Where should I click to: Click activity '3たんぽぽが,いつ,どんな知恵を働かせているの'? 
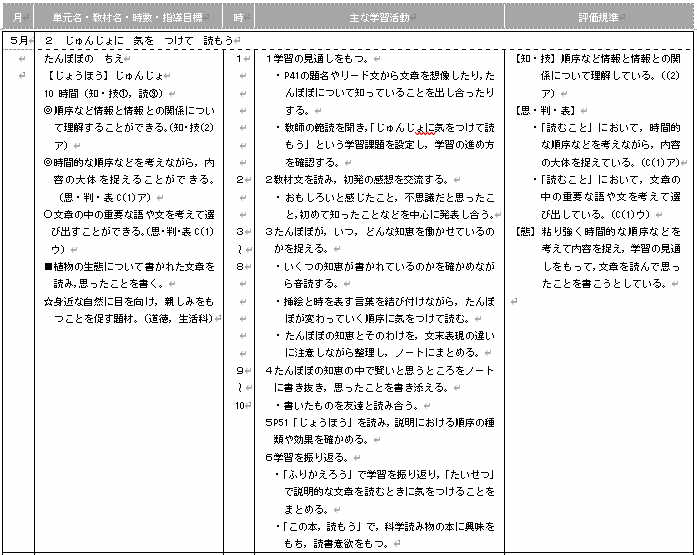click(380, 232)
